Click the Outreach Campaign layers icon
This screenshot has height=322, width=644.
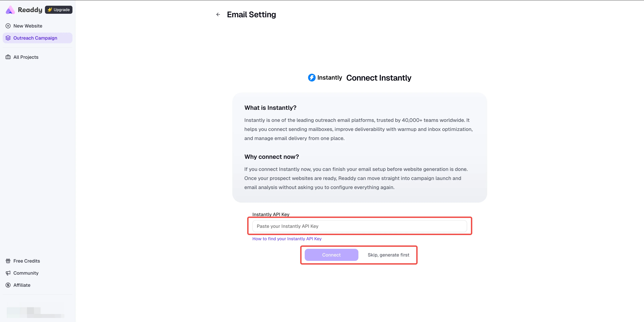(x=8, y=38)
